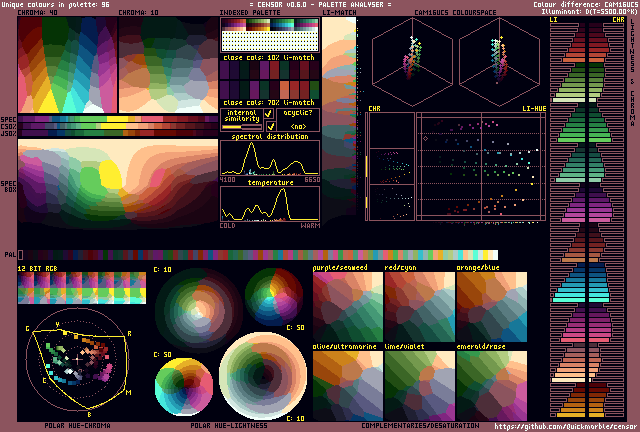This screenshot has width=640, height=432.
Task: Click the 'WARM' axis label
Action: tap(310, 225)
